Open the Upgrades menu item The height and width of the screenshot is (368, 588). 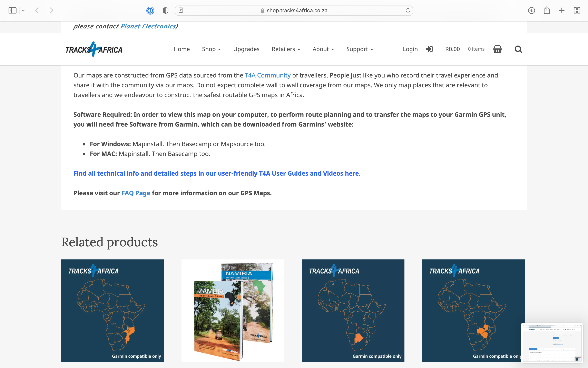click(x=246, y=49)
